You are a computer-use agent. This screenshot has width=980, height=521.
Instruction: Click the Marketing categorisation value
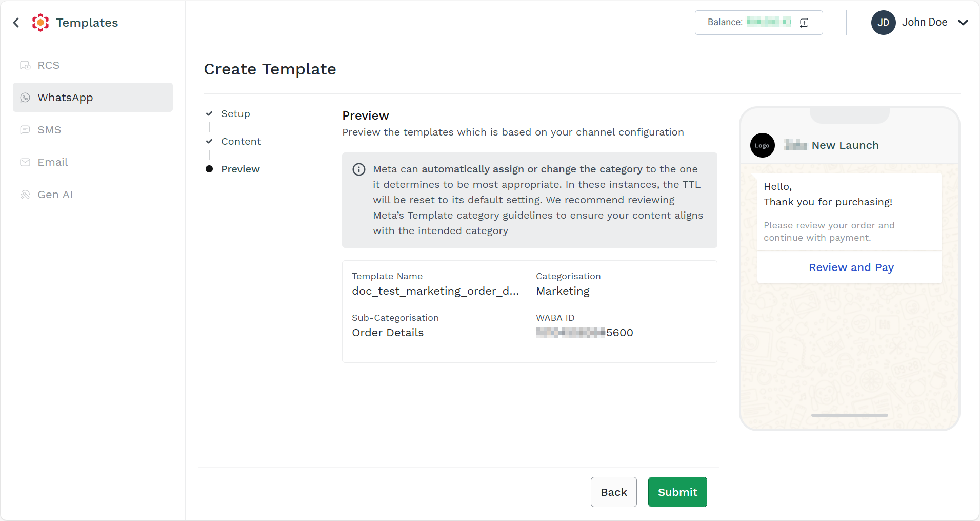(563, 291)
